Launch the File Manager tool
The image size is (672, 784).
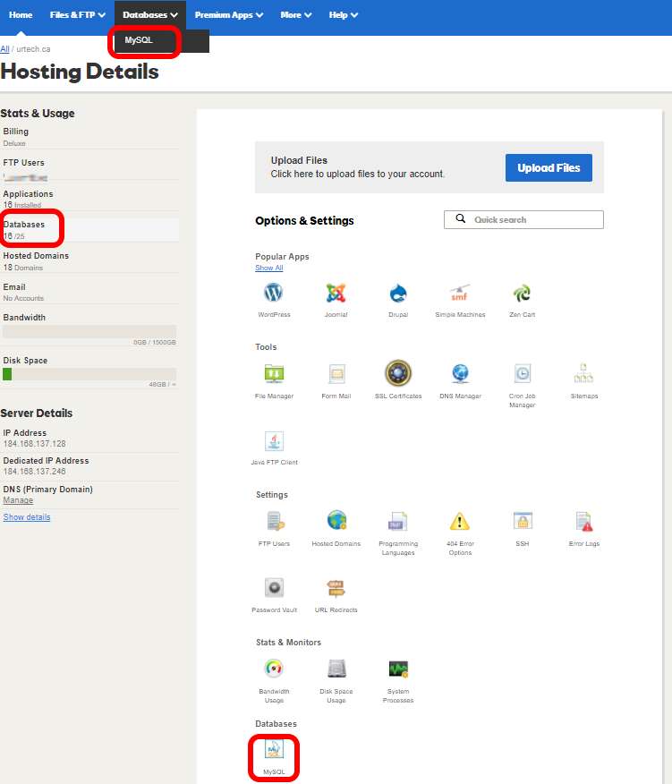point(274,374)
